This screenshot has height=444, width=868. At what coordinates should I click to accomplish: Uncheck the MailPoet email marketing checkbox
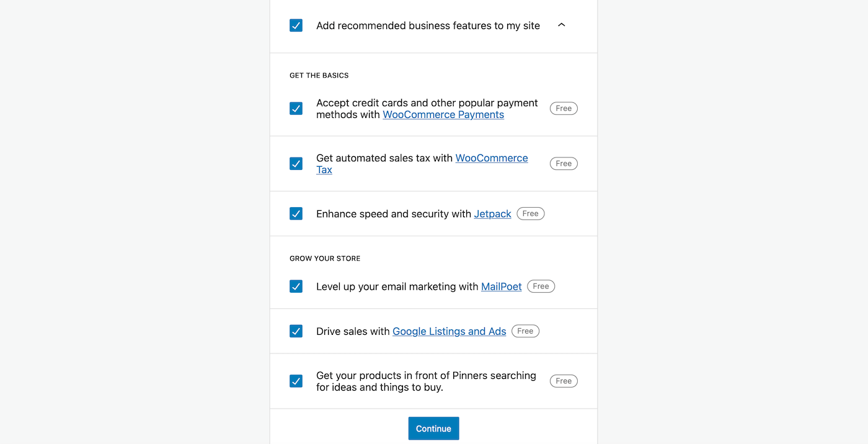pyautogui.click(x=296, y=286)
